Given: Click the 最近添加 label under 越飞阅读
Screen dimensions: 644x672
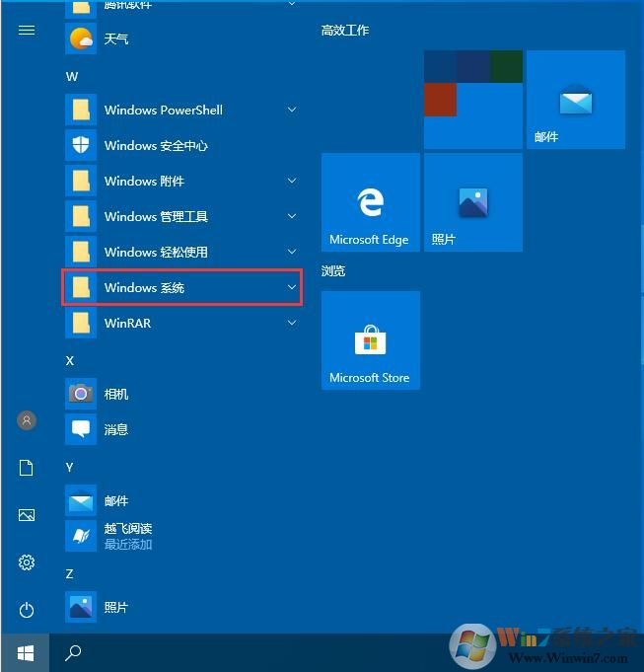Looking at the screenshot, I should click(128, 545).
